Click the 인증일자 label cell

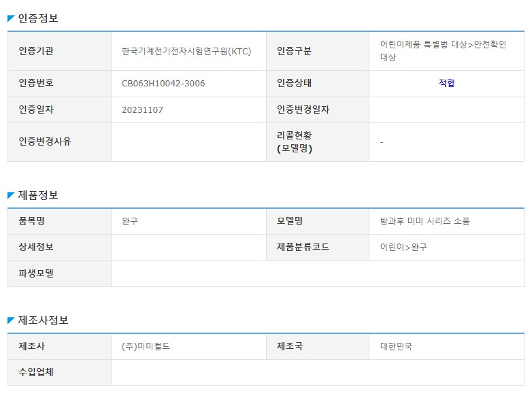59,110
